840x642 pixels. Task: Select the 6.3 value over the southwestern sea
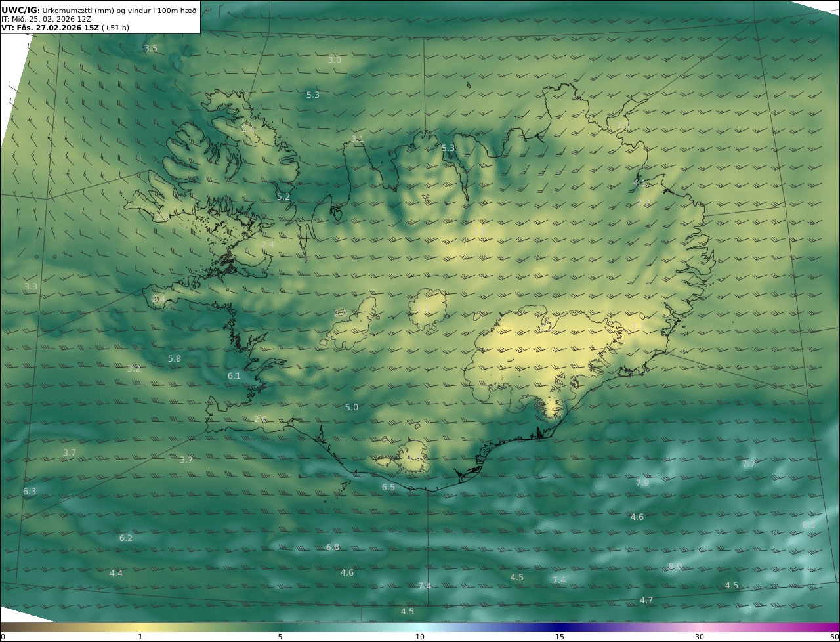(30, 492)
